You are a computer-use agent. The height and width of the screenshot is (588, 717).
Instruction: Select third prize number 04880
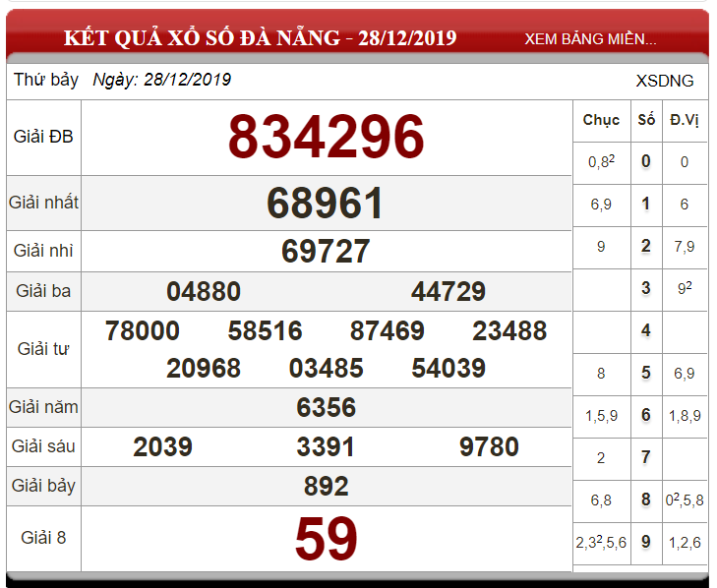(204, 291)
